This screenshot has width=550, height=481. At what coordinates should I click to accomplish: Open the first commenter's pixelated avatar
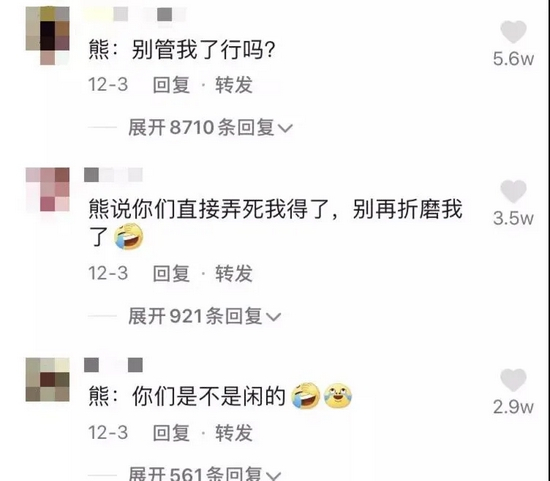48,35
